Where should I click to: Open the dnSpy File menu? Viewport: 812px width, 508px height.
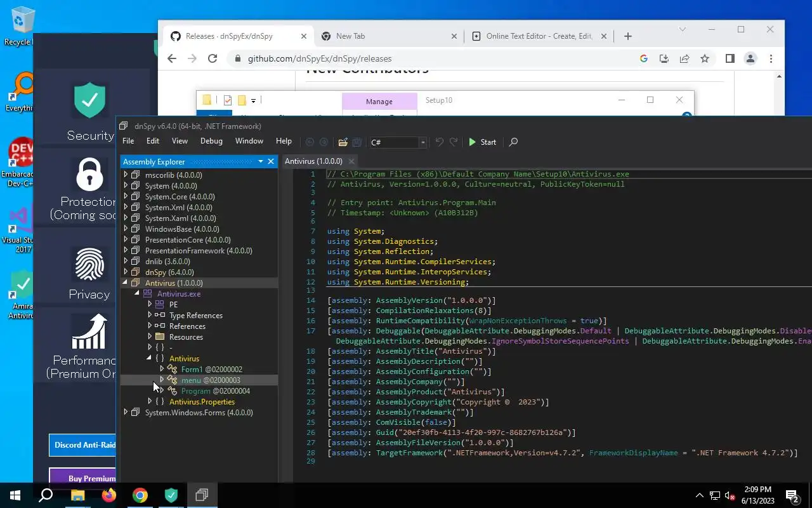(x=128, y=141)
